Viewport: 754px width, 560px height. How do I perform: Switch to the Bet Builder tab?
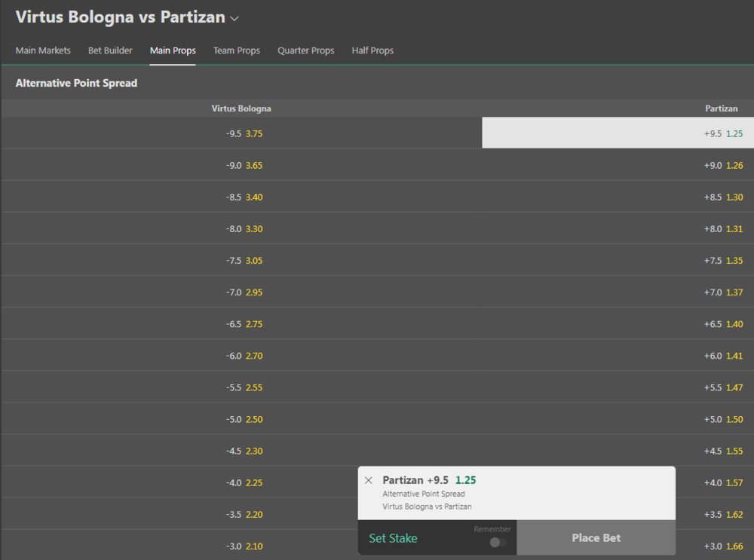point(110,50)
